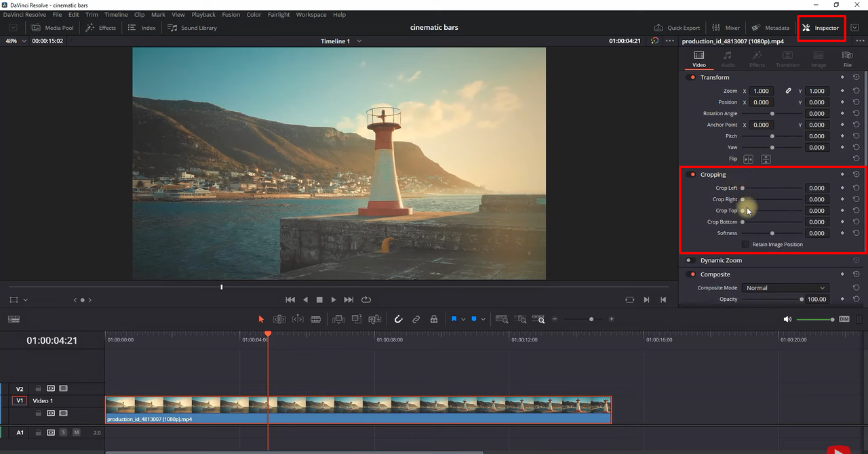Click the Zoom link chain icon

(788, 91)
